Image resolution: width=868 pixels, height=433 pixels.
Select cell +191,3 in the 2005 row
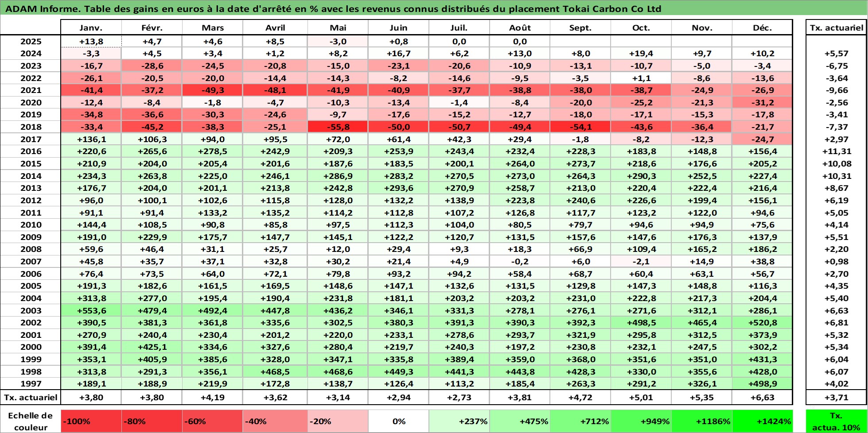tap(91, 286)
